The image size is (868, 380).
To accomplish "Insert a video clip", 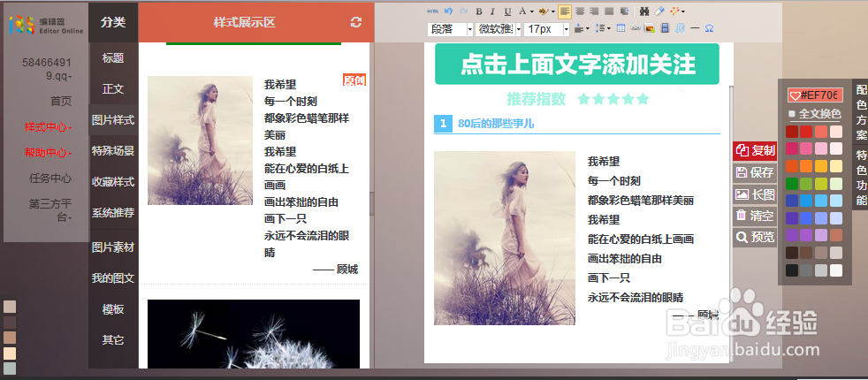I will point(665,28).
